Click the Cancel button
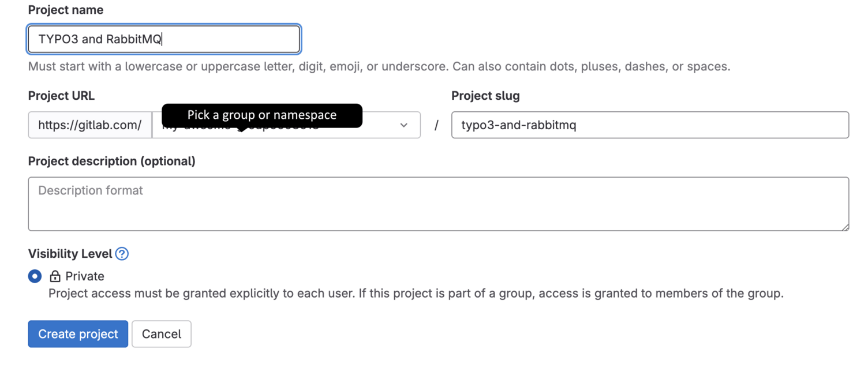The height and width of the screenshot is (379, 868). (161, 333)
